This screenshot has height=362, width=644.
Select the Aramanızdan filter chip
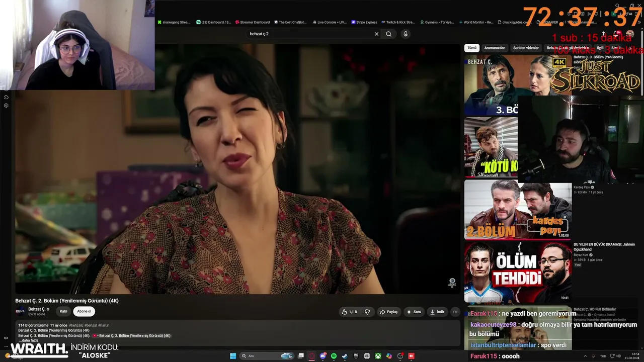495,48
